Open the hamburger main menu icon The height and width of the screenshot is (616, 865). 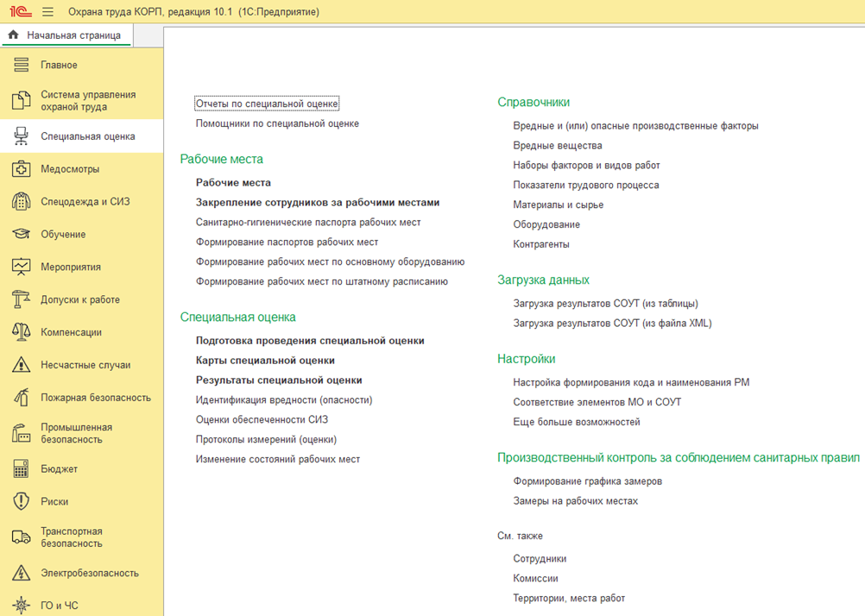point(48,11)
